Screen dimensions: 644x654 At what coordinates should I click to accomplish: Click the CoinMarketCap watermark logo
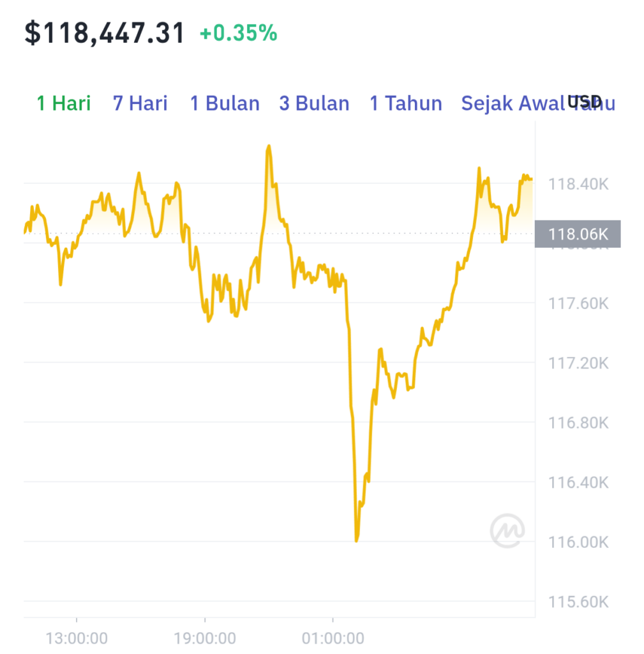(x=507, y=531)
